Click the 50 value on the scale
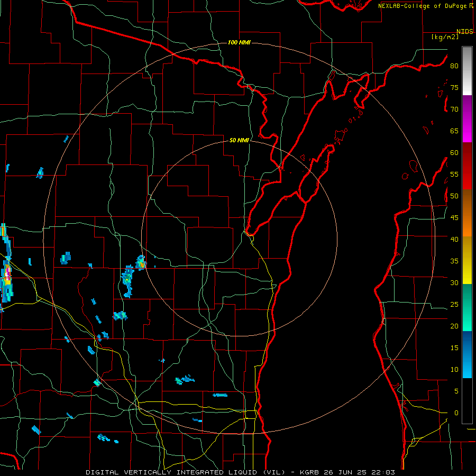The height and width of the screenshot is (476, 476). tap(454, 196)
